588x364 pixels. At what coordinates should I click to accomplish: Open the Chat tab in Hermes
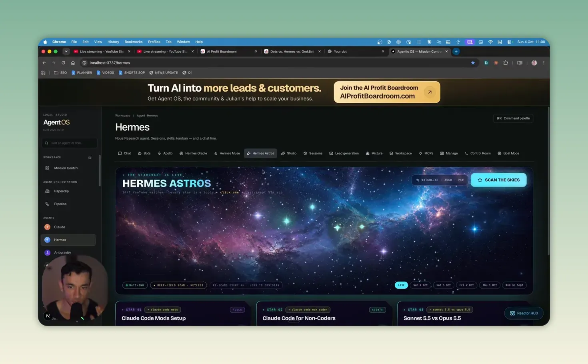(x=124, y=153)
